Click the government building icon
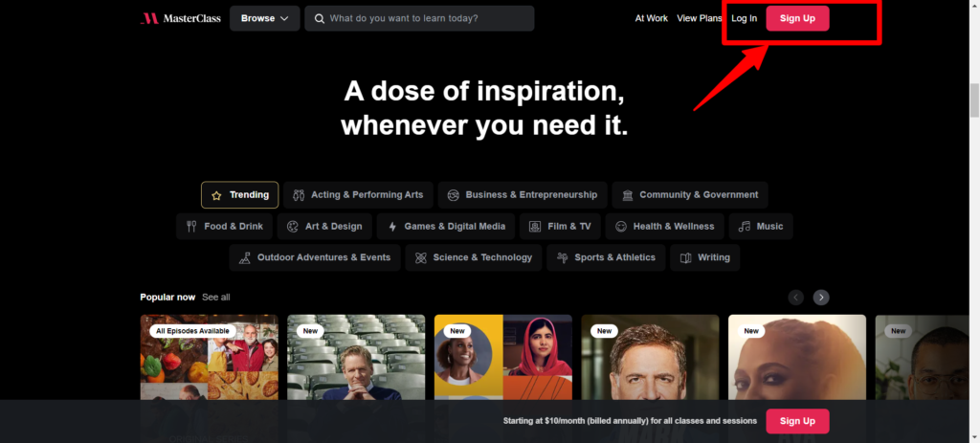The width and height of the screenshot is (980, 443). coord(628,195)
